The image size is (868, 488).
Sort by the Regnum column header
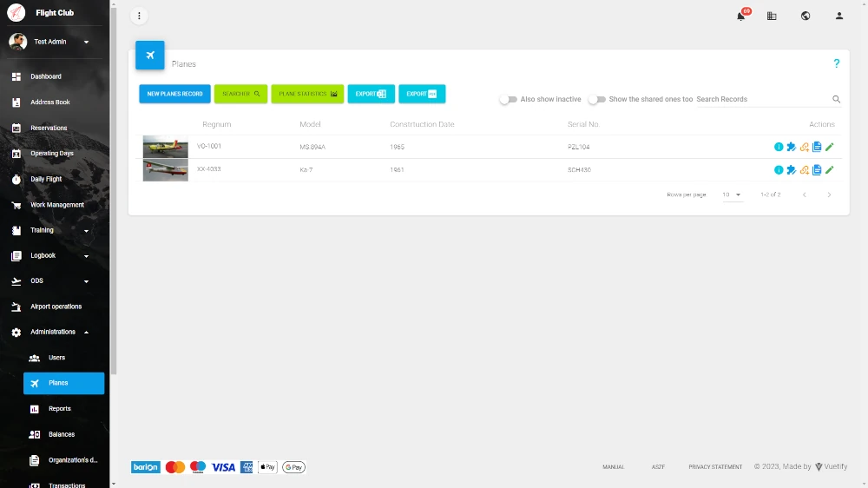click(216, 125)
